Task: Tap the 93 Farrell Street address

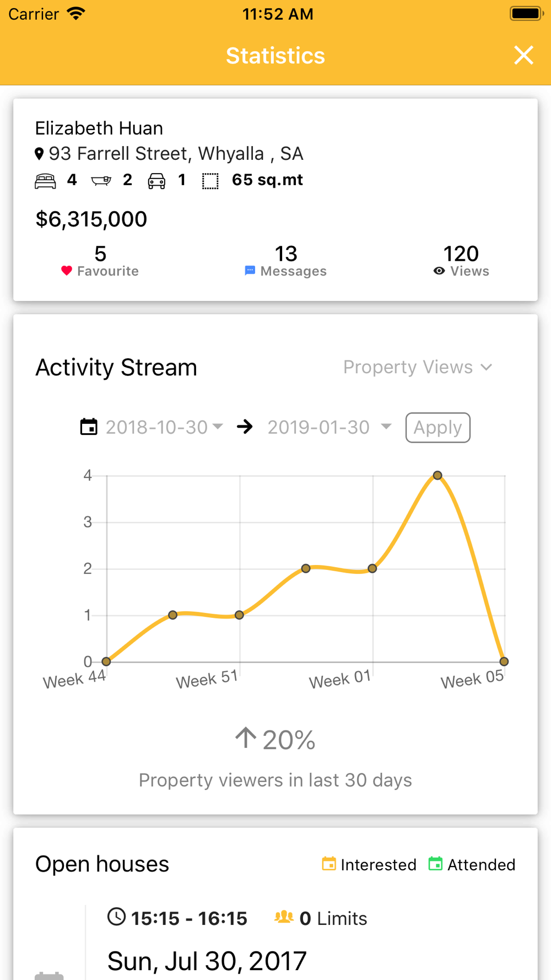Action: (x=176, y=154)
